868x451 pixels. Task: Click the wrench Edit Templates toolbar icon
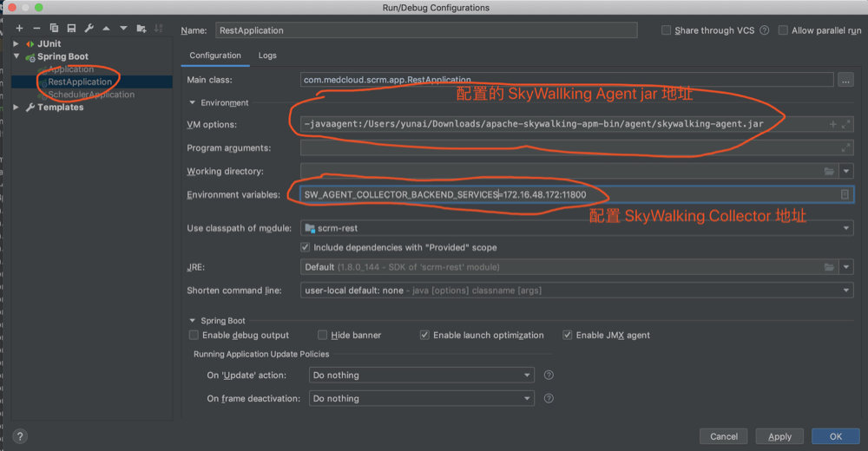click(89, 29)
